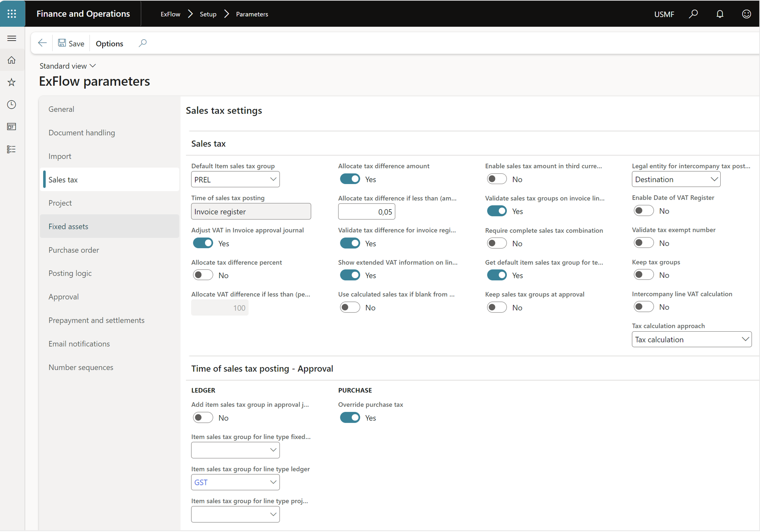760x532 pixels.
Task: Click Finance and Operations title
Action: coord(83,14)
